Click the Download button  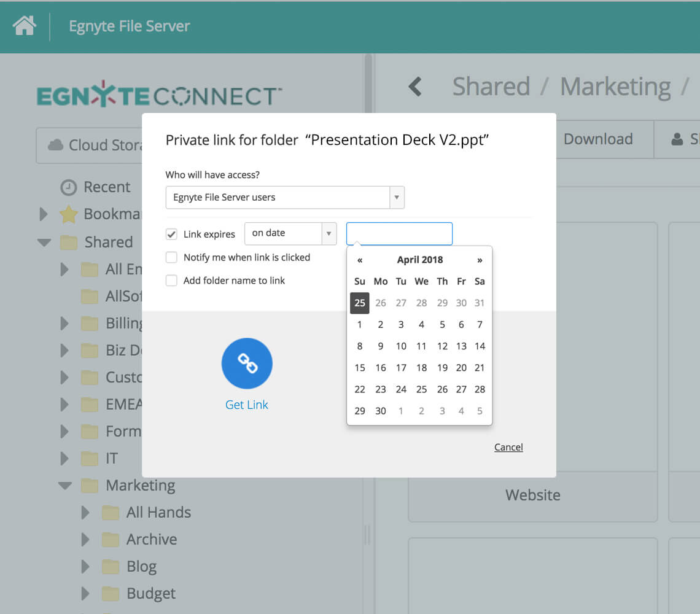[x=597, y=139]
